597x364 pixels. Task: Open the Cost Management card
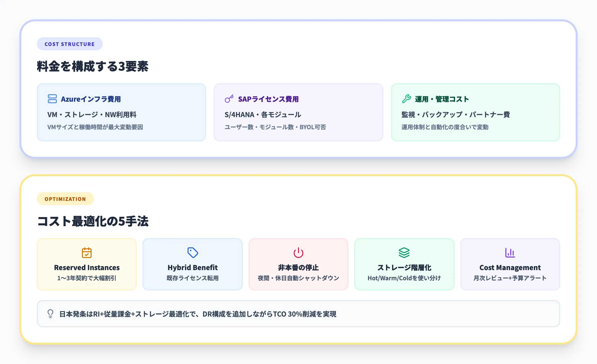tap(510, 264)
